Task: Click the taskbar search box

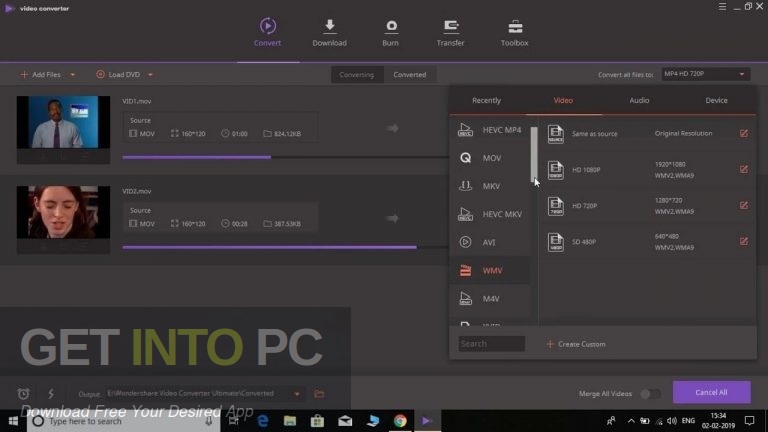Action: pyautogui.click(x=123, y=421)
